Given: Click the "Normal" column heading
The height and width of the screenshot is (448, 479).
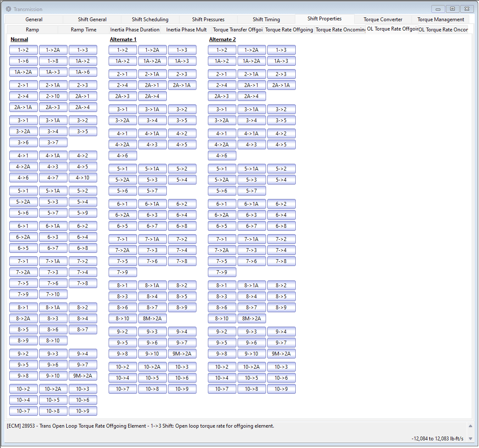Looking at the screenshot, I should [19, 39].
